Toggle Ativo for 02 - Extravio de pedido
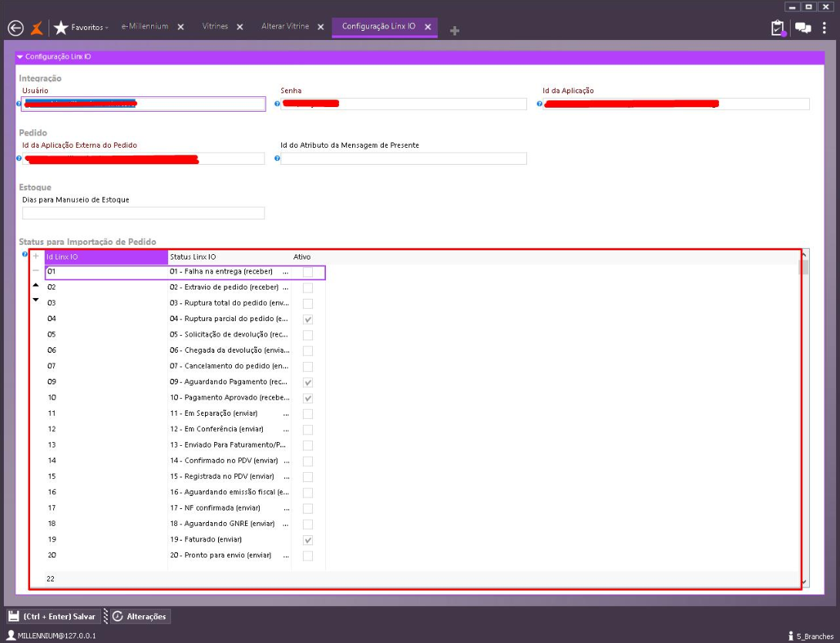Viewport: 840px width, 643px height. click(307, 288)
